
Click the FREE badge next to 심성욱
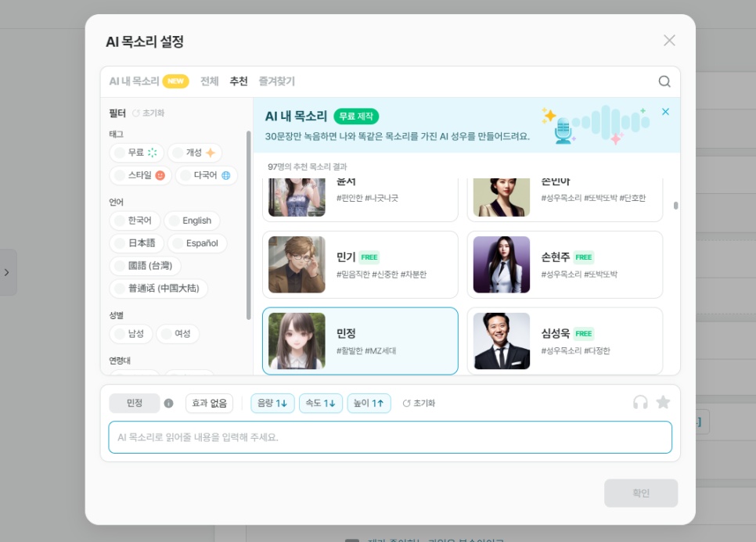(583, 334)
